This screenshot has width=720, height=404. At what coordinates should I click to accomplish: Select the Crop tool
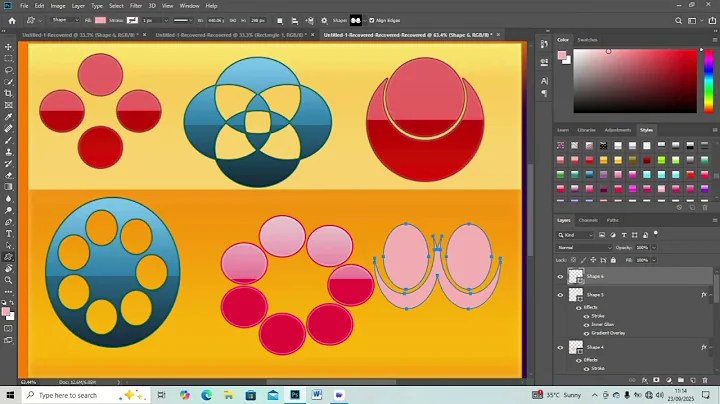(x=8, y=94)
